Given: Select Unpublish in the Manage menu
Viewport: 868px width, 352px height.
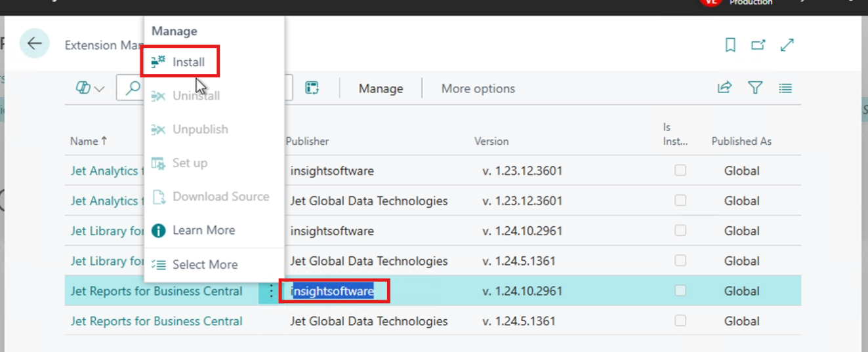Looking at the screenshot, I should (x=190, y=129).
